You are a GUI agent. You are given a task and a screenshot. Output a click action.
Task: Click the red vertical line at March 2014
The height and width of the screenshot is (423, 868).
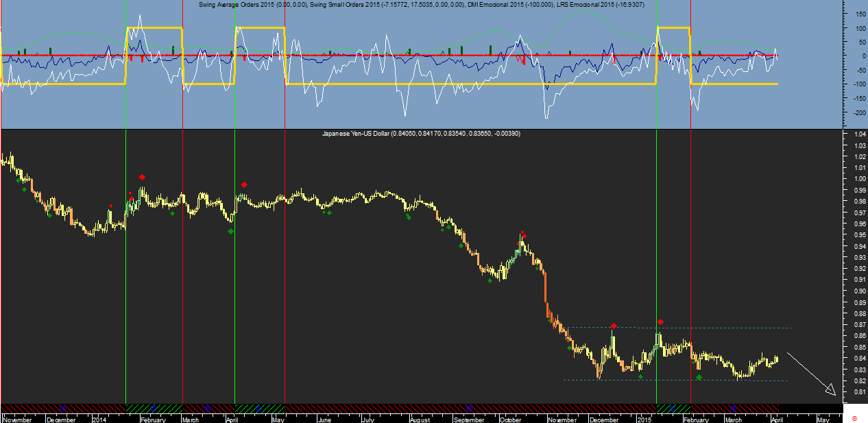click(183, 274)
